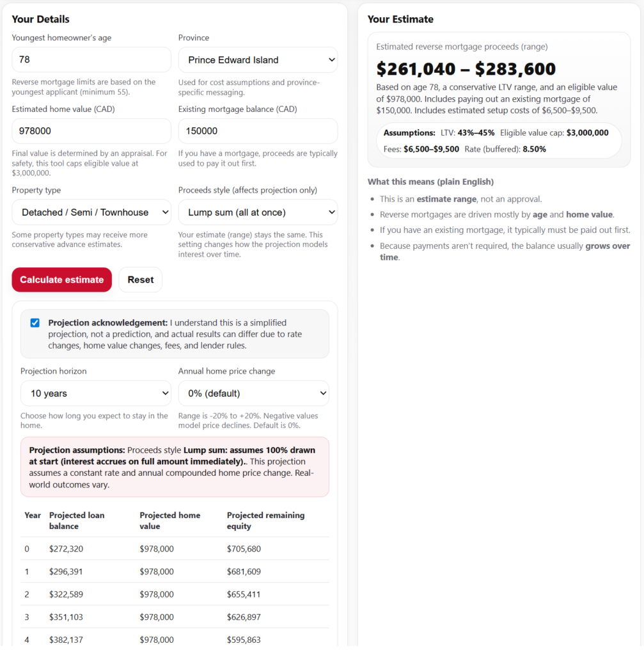
Task: Click the Your Estimate heading
Action: click(x=400, y=19)
